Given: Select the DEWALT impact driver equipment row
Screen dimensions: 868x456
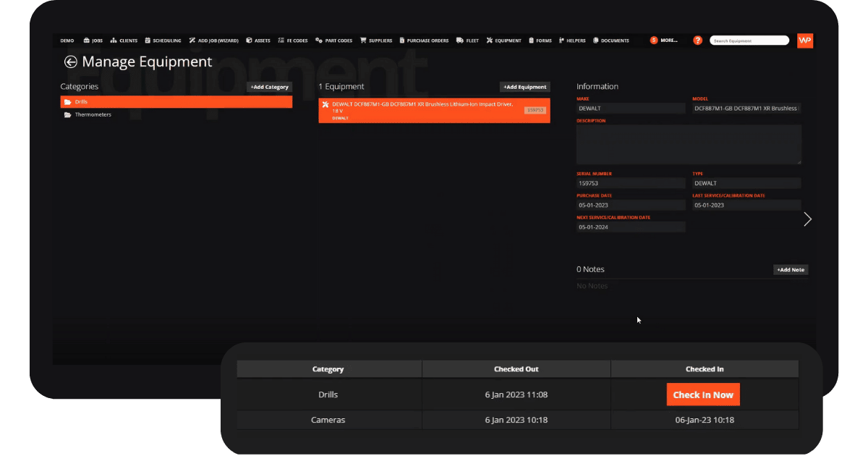Looking at the screenshot, I should point(434,110).
